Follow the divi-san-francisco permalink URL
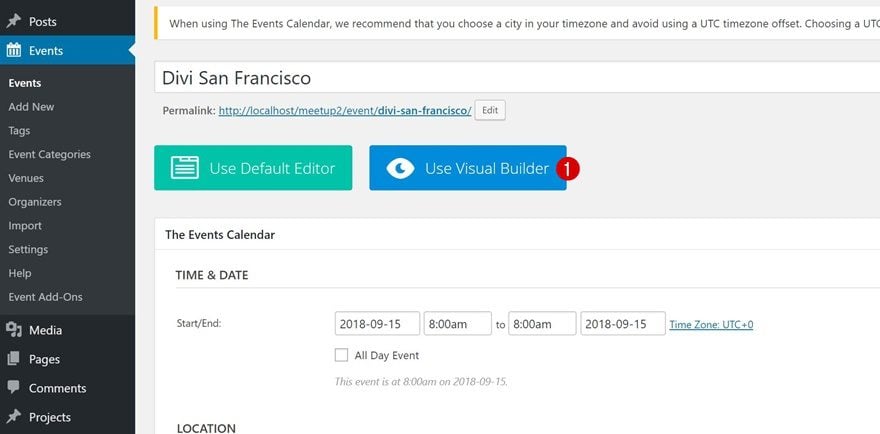The image size is (880, 434). pos(345,111)
